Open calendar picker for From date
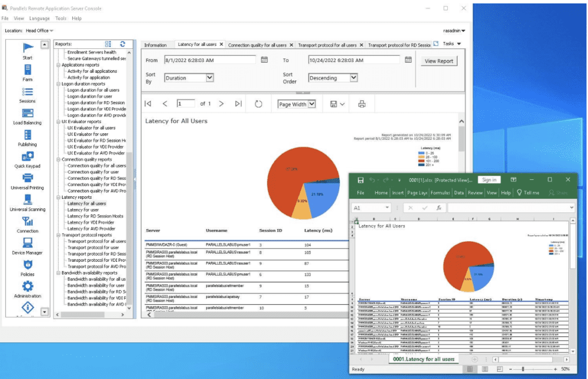The width and height of the screenshot is (588, 379). [x=264, y=60]
